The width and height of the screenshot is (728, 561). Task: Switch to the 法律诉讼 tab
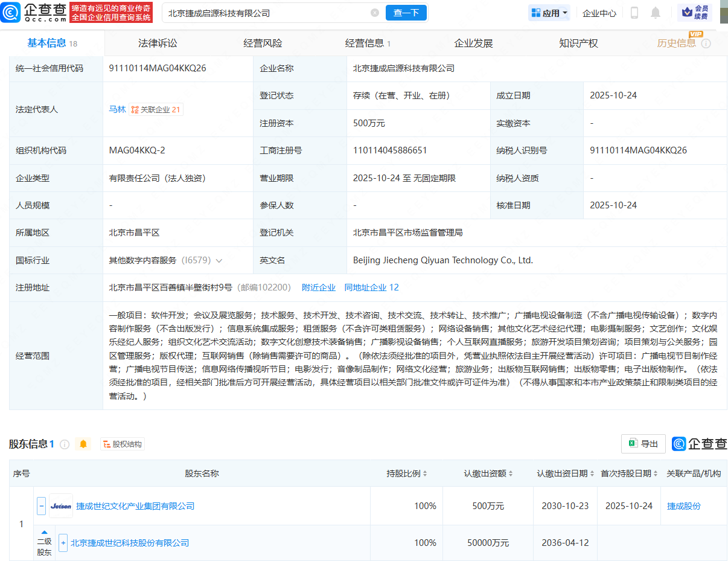pos(158,43)
